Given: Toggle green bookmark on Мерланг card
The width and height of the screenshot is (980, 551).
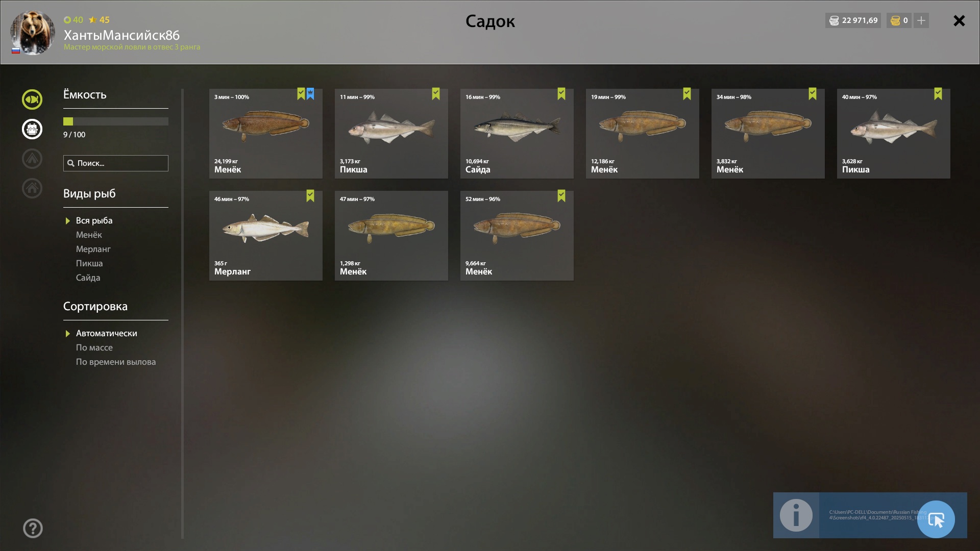Looking at the screenshot, I should coord(310,196).
